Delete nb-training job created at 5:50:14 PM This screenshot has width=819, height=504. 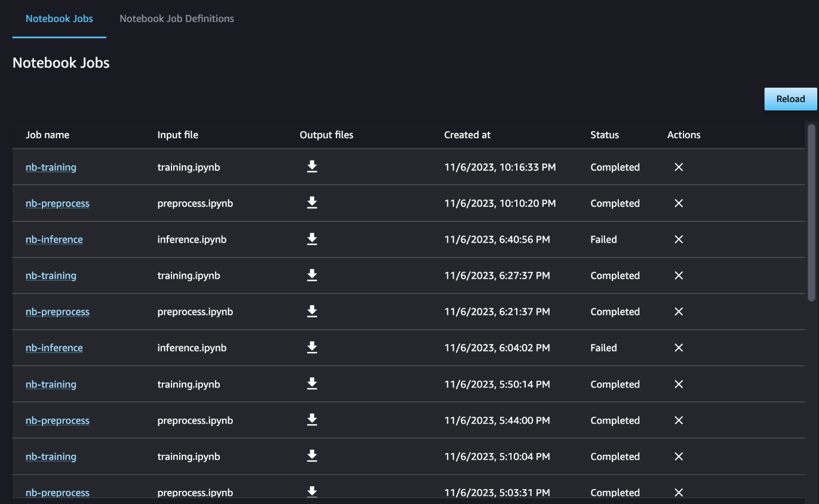point(678,384)
